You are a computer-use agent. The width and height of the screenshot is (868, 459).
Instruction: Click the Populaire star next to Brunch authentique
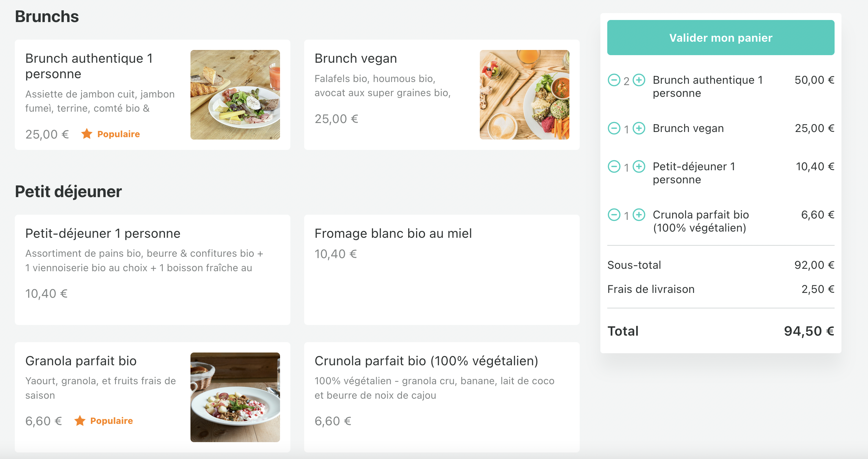pos(87,133)
